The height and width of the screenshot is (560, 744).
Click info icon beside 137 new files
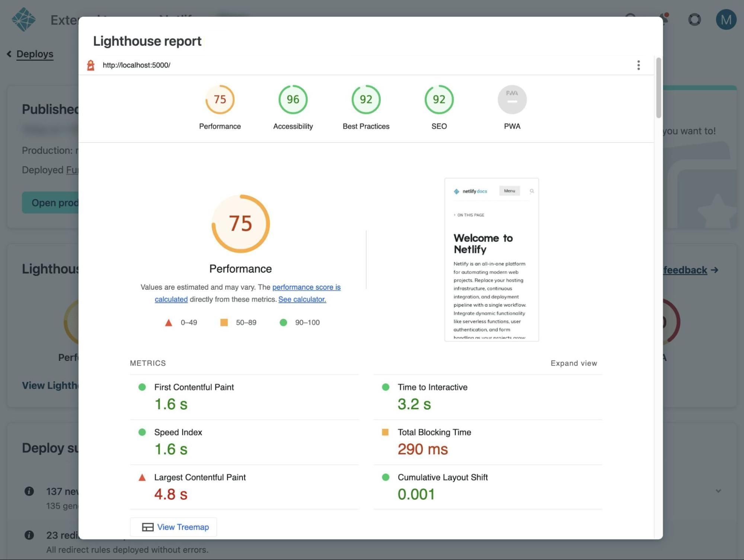click(x=29, y=491)
